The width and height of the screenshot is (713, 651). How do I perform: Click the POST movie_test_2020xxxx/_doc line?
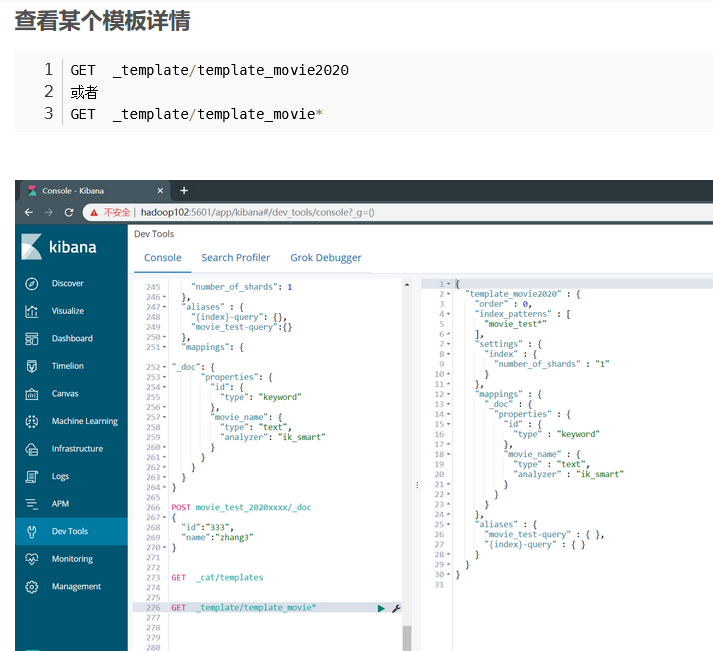pyautogui.click(x=241, y=508)
